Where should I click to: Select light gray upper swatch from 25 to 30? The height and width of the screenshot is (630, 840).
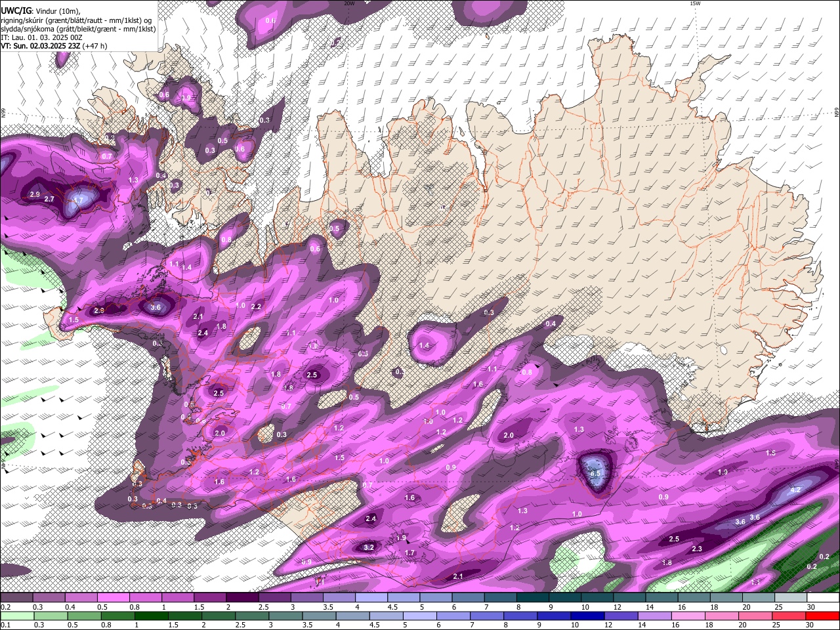coord(791,598)
